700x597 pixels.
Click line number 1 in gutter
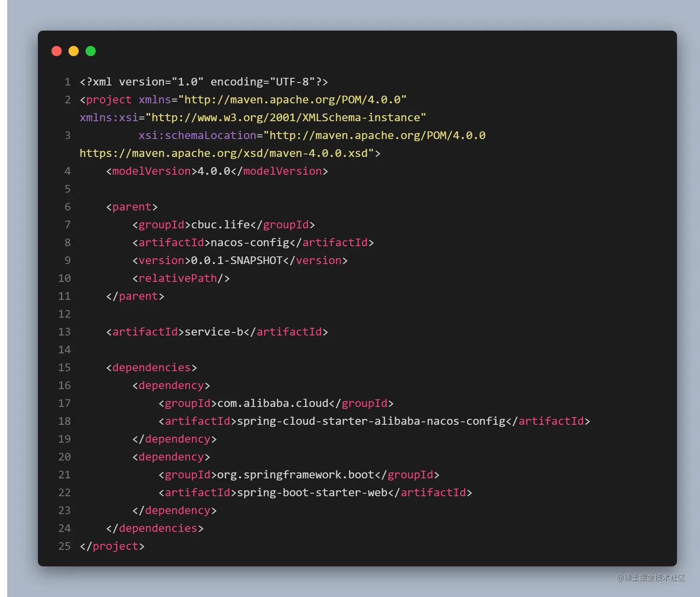(68, 82)
